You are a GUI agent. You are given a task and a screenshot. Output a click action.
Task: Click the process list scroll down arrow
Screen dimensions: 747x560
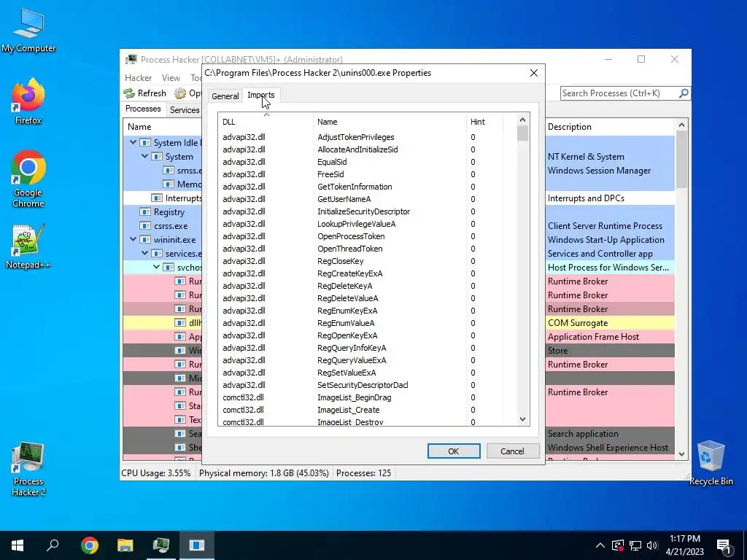682,454
